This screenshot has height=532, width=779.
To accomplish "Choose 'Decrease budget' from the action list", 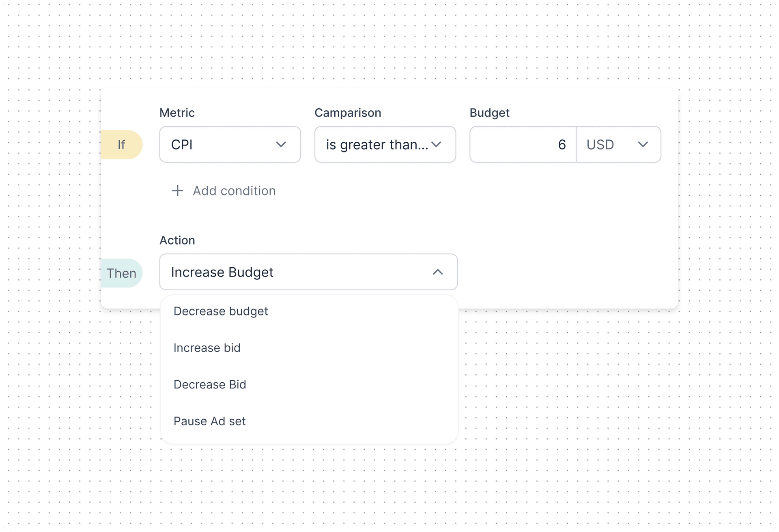I will 221,311.
